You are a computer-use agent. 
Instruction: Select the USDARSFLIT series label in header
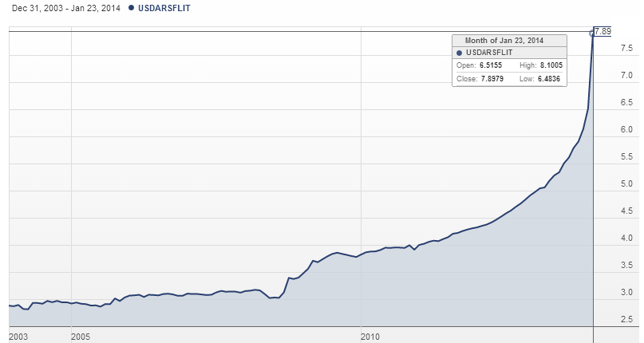click(164, 8)
